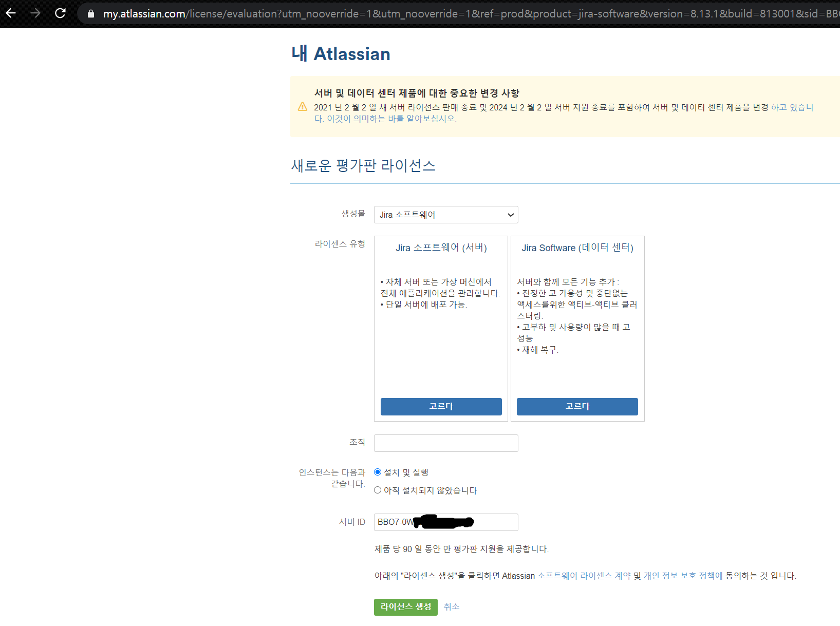Viewport: 840px width, 626px height.
Task: Click the yellow warning triangle icon
Action: (303, 107)
